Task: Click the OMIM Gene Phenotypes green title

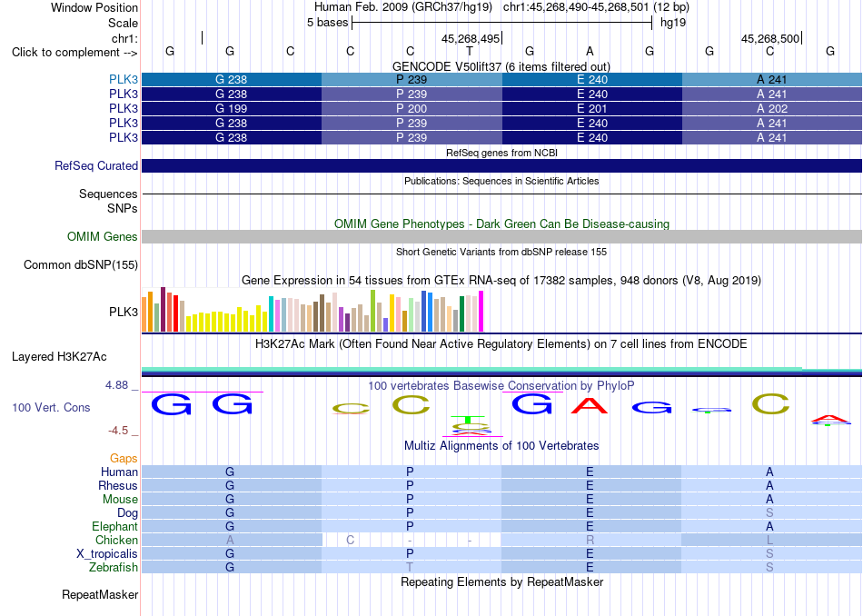Action: pos(501,224)
